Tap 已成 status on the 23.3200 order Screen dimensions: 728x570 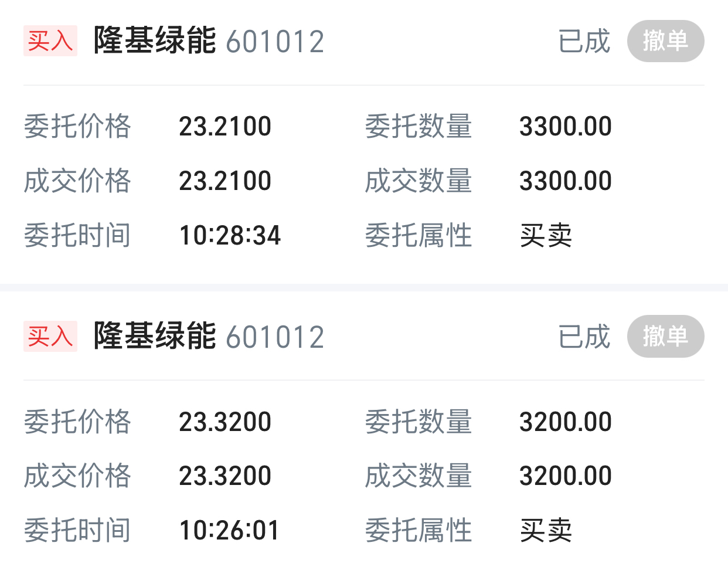(584, 337)
